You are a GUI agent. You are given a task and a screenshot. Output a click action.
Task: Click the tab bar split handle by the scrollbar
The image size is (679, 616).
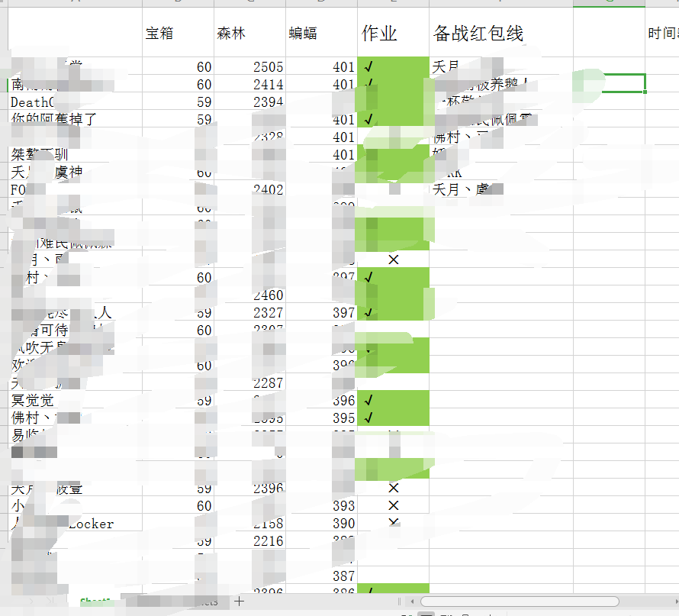click(x=399, y=601)
